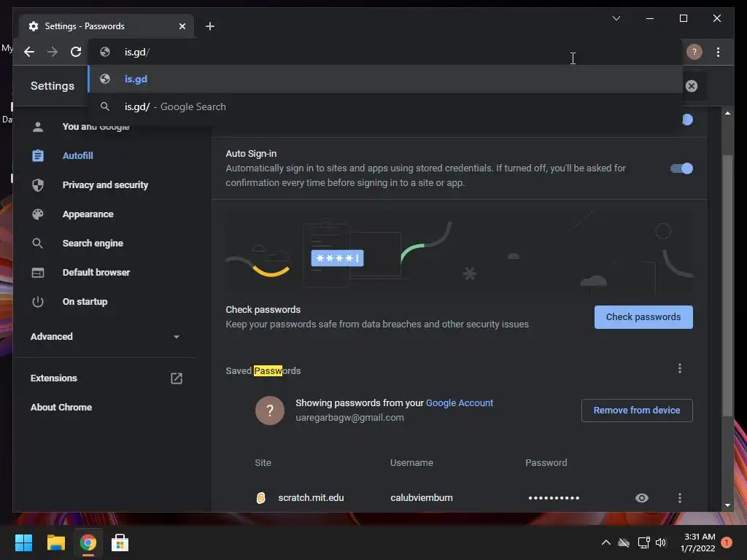Click the Appearance palette icon
This screenshot has height=560, width=747.
(38, 214)
